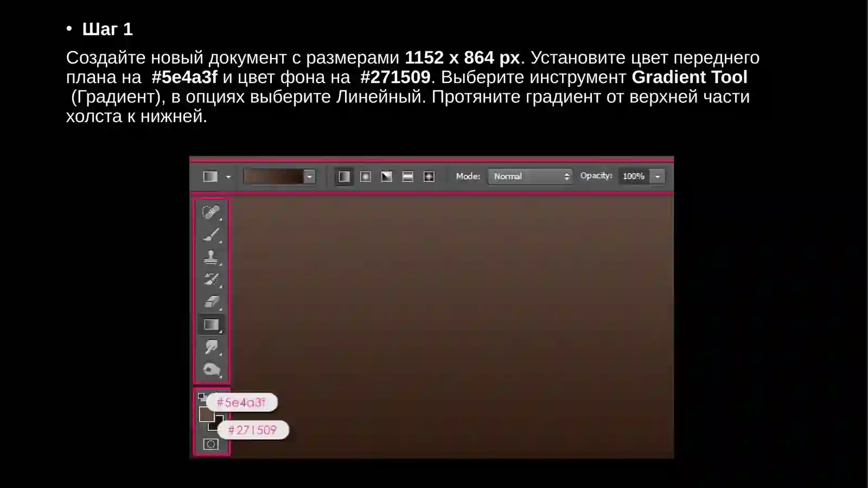Click the "Mode:" label

coord(468,176)
